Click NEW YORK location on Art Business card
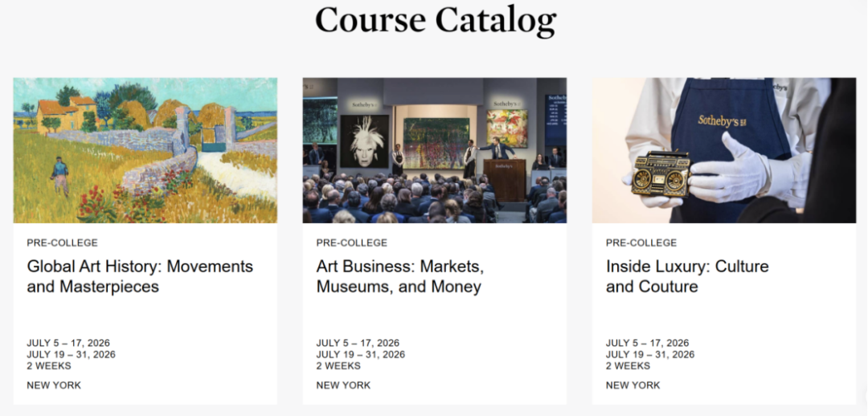The image size is (868, 416). pos(343,385)
